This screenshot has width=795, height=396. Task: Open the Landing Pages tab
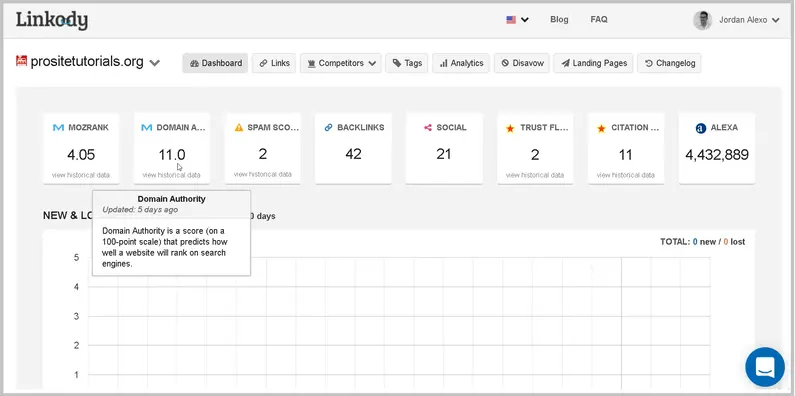coord(593,63)
